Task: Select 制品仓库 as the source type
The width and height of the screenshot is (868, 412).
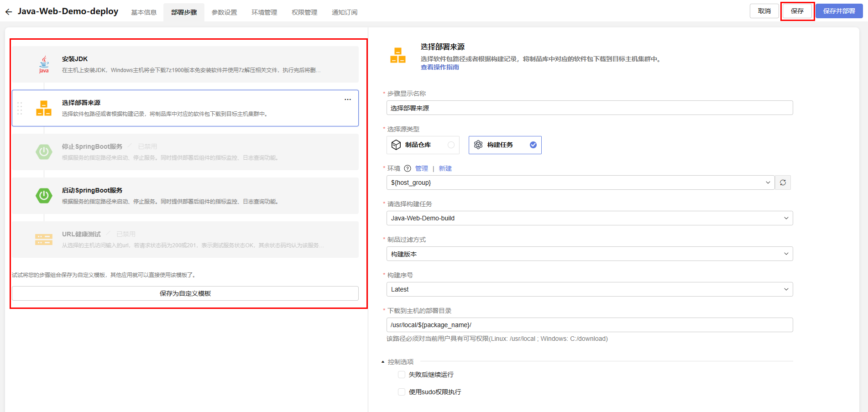Action: click(x=423, y=145)
